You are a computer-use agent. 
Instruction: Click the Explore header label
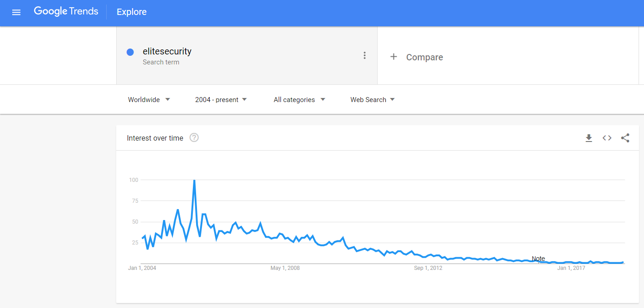132,12
